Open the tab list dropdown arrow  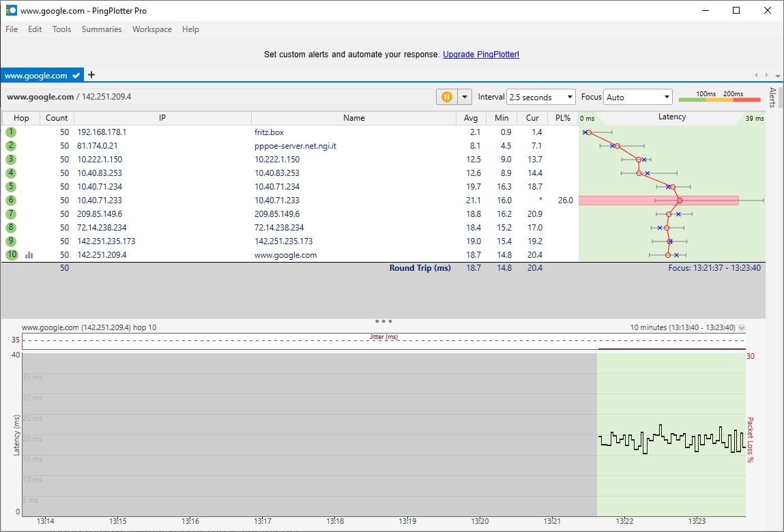point(777,76)
